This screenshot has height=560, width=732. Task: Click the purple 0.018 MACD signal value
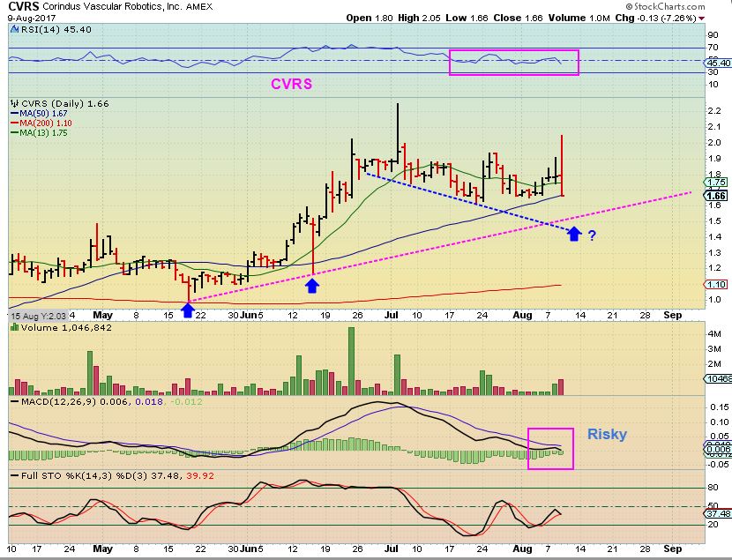point(149,402)
